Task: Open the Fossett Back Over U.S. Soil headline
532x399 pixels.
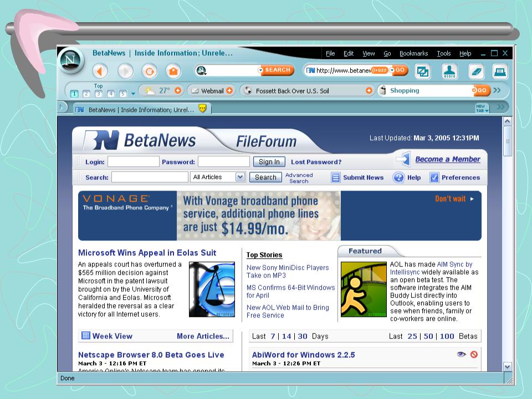Action: pyautogui.click(x=292, y=91)
